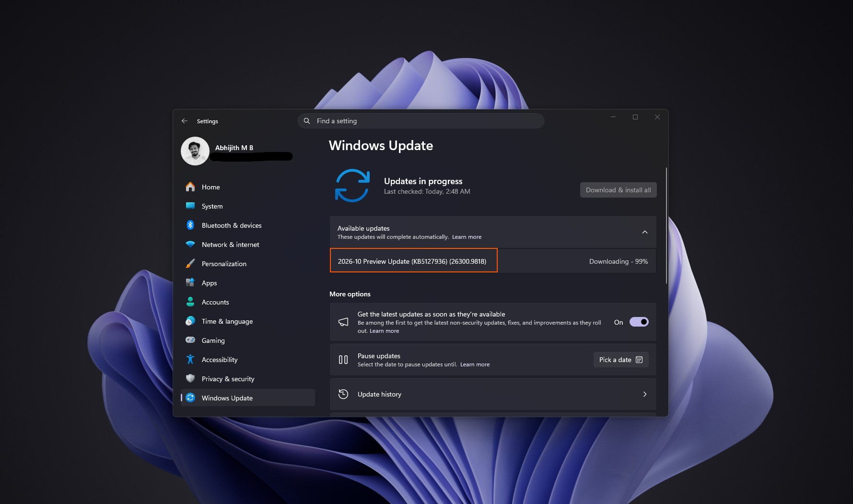Image resolution: width=853 pixels, height=504 pixels.
Task: Click the Pause updates icon
Action: [x=343, y=360]
